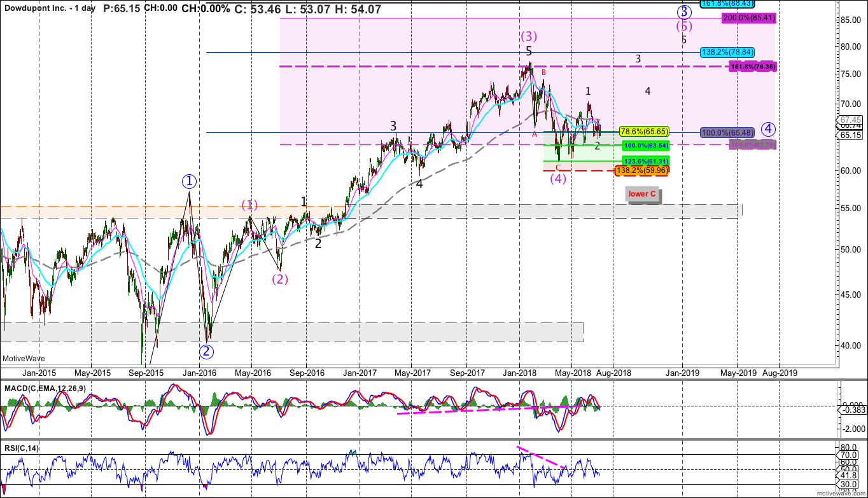868x498 pixels.
Task: Click the '200.0%(85.41)' Fibonacci level label
Action: (x=749, y=18)
